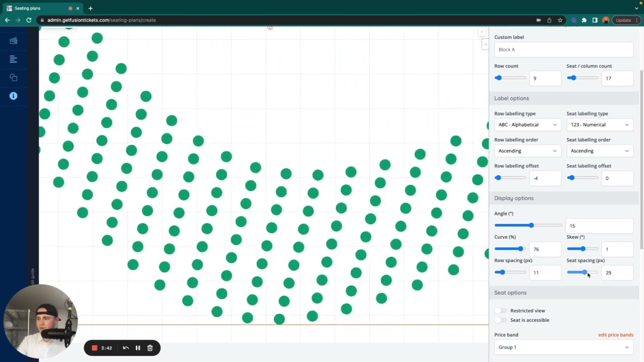Adjust Row labelling offset slider
644x362 pixels.
pyautogui.click(x=510, y=177)
